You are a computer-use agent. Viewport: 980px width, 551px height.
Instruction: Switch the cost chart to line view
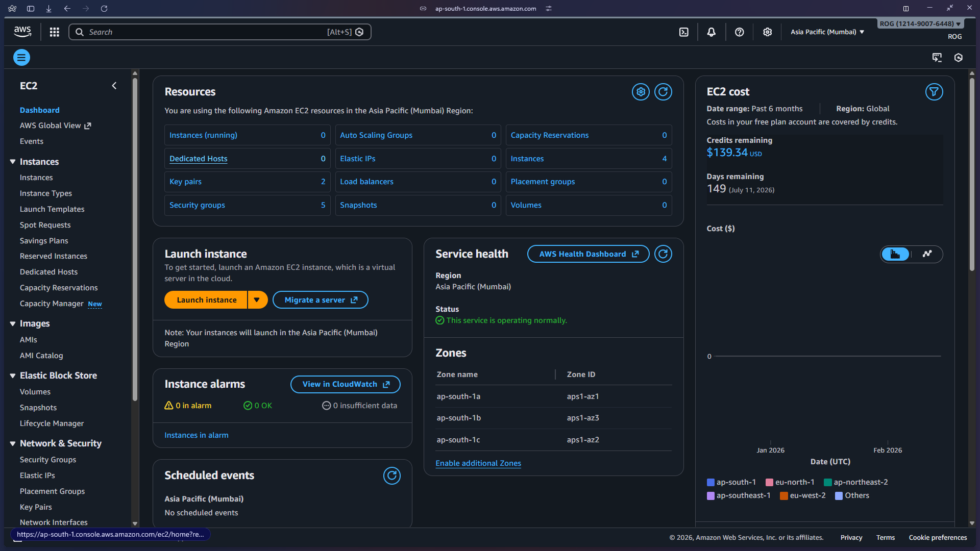tap(927, 254)
